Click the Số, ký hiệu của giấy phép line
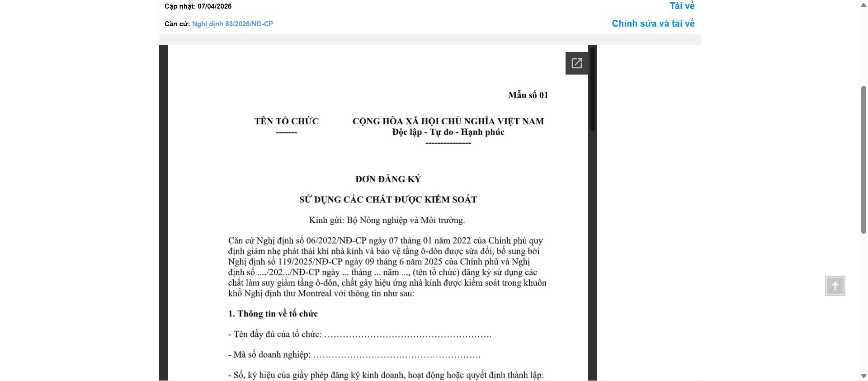Image resolution: width=868 pixels, height=381 pixels. point(386,375)
